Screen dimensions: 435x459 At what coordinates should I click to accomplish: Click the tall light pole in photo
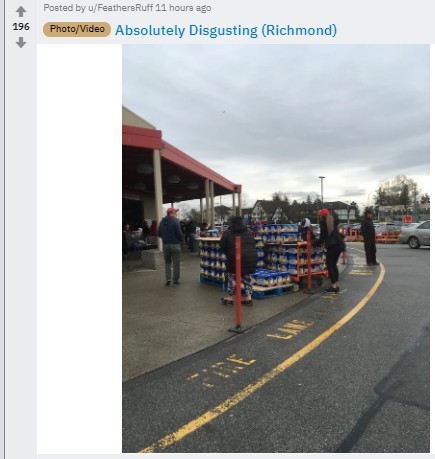coord(322,191)
